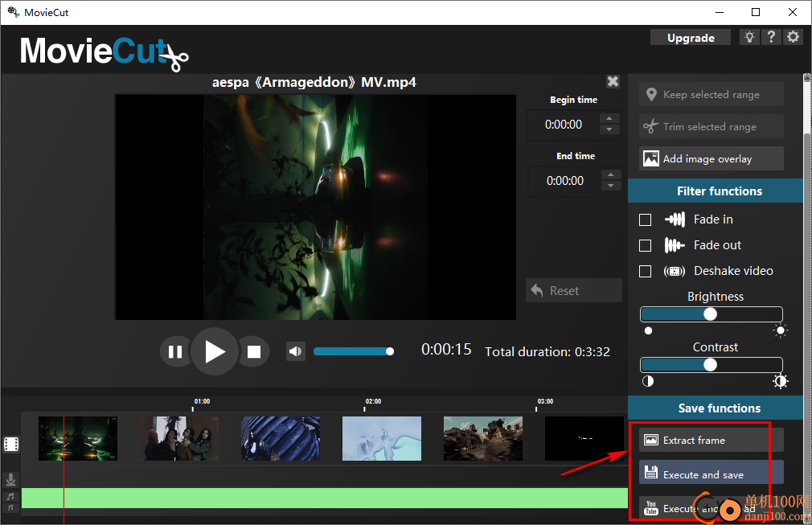Pause the video playback
This screenshot has height=525, width=812.
(175, 351)
